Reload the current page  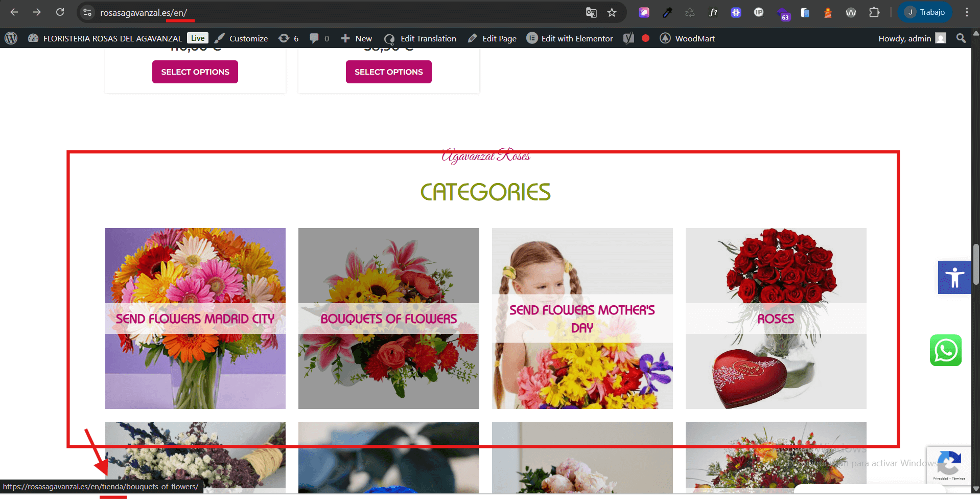pyautogui.click(x=60, y=12)
